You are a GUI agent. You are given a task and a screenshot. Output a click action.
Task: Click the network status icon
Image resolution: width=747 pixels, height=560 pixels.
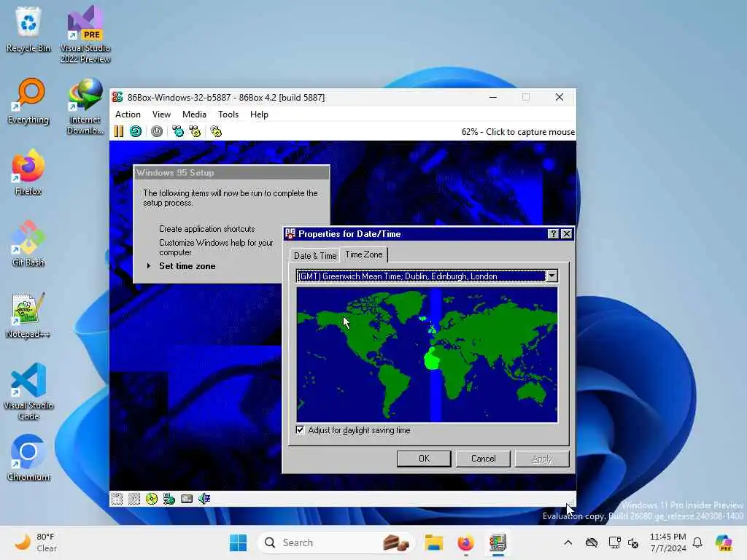click(x=169, y=499)
